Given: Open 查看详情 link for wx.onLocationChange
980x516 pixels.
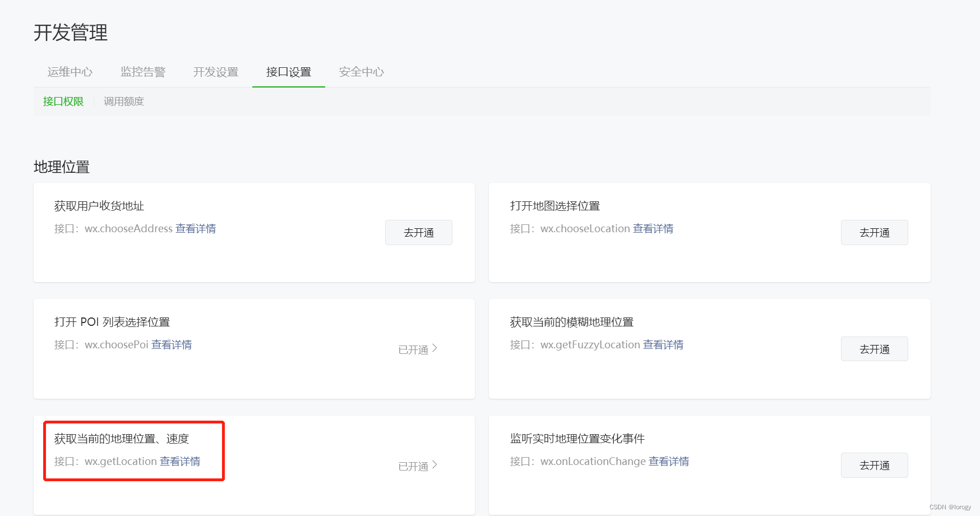Looking at the screenshot, I should click(669, 462).
